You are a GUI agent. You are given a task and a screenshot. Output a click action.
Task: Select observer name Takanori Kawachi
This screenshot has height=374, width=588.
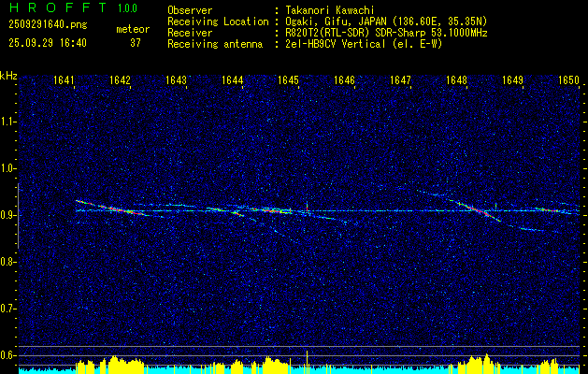pyautogui.click(x=330, y=10)
